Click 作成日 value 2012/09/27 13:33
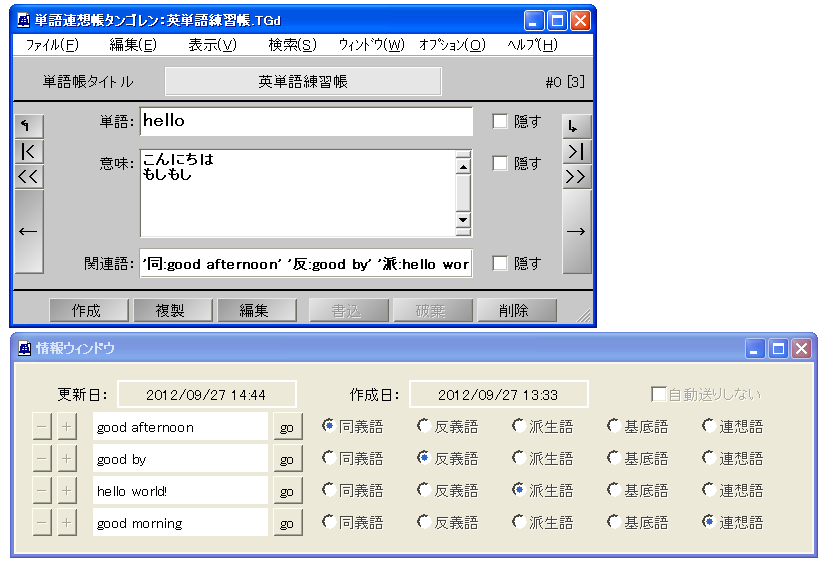 point(499,394)
